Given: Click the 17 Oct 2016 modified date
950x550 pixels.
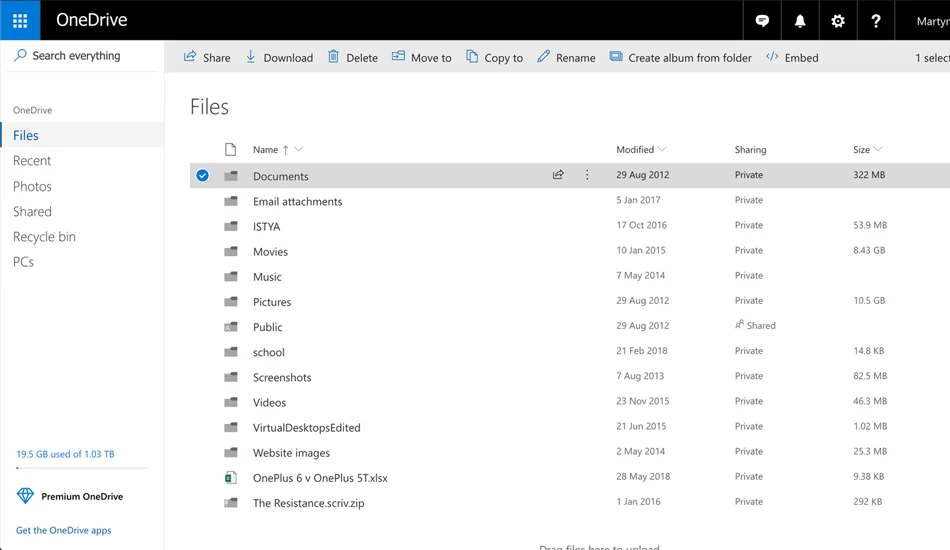Looking at the screenshot, I should pyautogui.click(x=641, y=225).
